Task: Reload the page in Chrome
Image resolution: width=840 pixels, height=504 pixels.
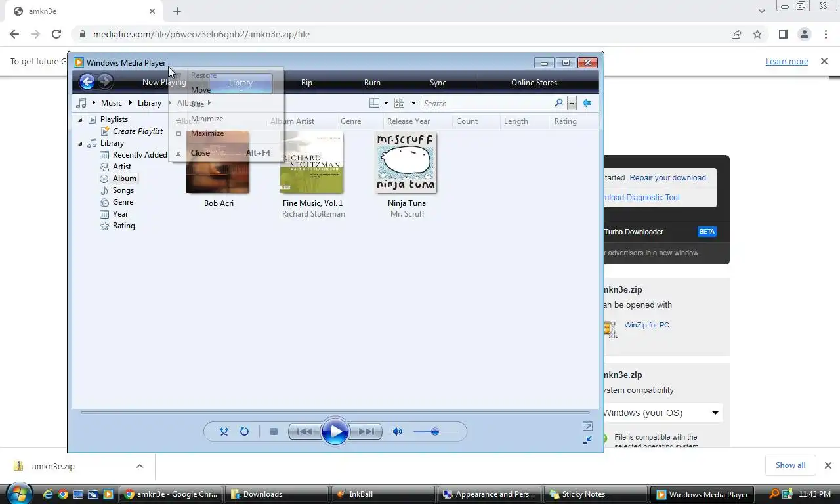Action: pyautogui.click(x=56, y=34)
